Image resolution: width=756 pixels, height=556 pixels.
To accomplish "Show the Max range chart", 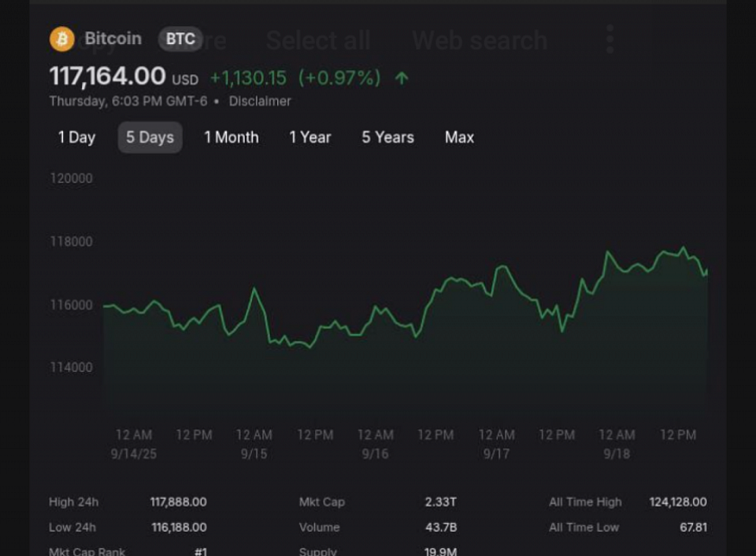I will tap(459, 138).
